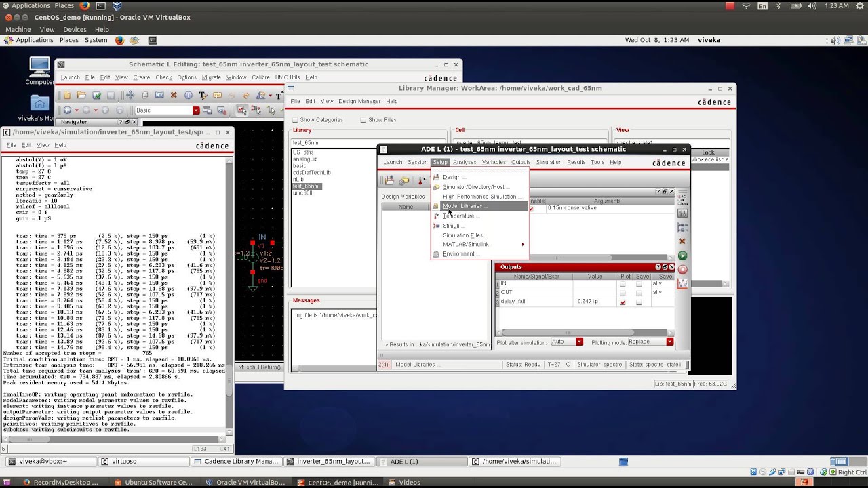
Task: Click delay_fall value 10.2471p cell
Action: click(x=595, y=302)
